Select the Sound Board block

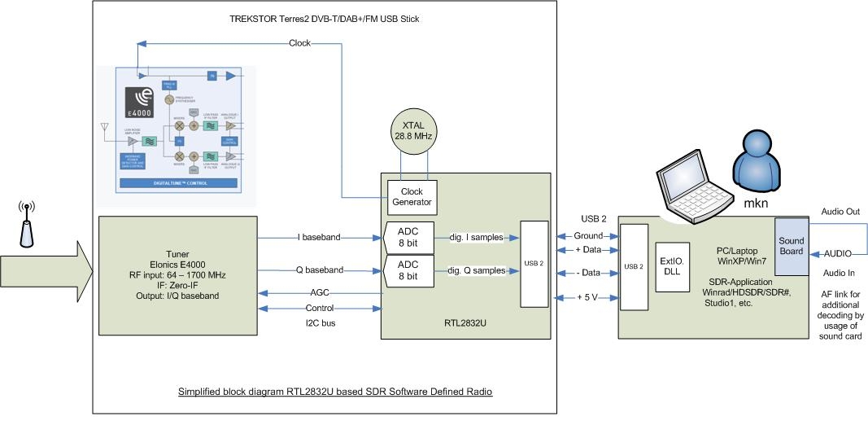click(x=791, y=246)
